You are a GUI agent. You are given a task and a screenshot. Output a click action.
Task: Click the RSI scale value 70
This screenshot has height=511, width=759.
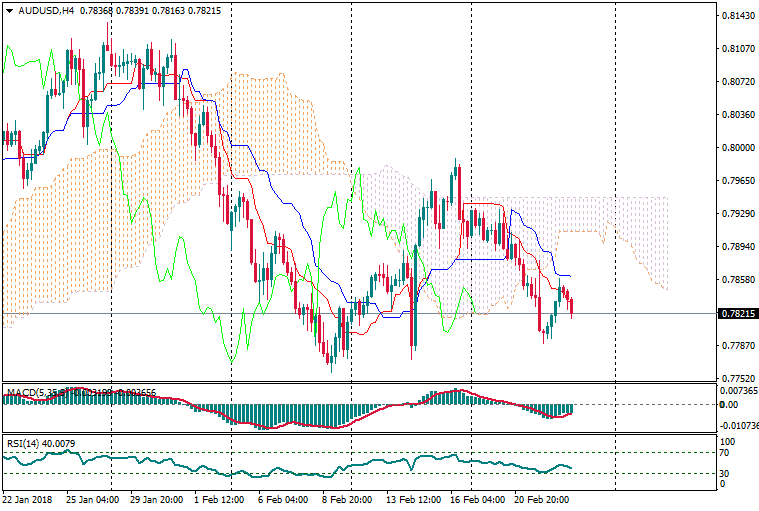727,453
